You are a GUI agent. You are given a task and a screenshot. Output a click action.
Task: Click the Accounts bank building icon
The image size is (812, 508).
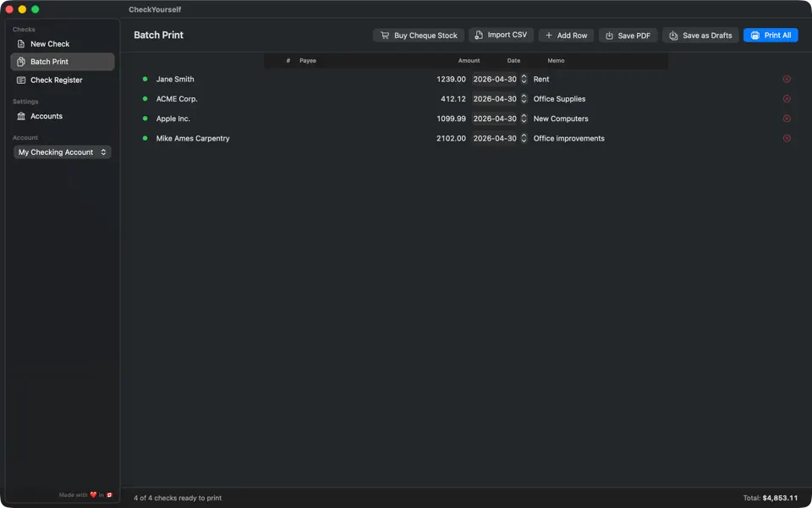pos(20,116)
